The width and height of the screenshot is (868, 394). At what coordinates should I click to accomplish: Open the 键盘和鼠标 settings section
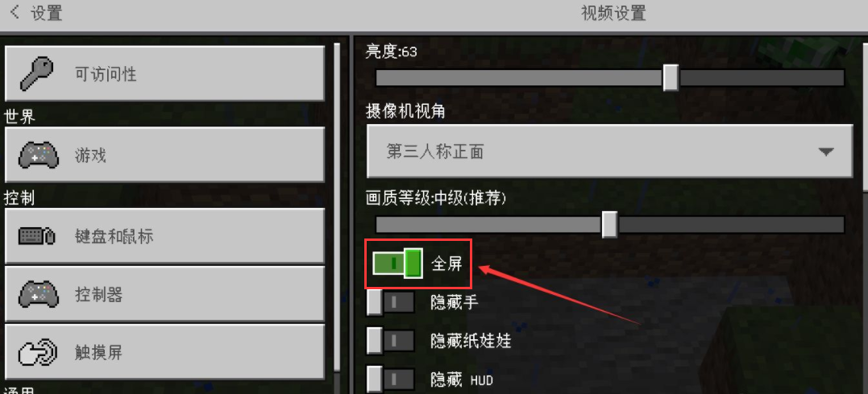coord(164,236)
